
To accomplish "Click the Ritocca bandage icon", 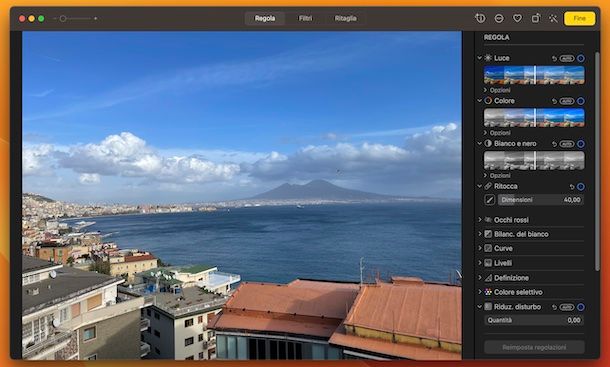I will pos(488,186).
